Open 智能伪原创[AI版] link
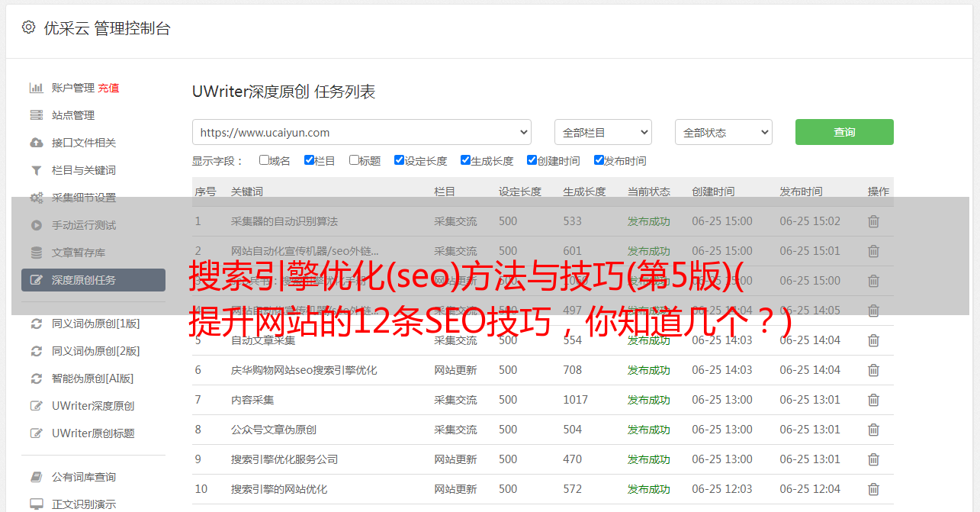 pyautogui.click(x=92, y=378)
